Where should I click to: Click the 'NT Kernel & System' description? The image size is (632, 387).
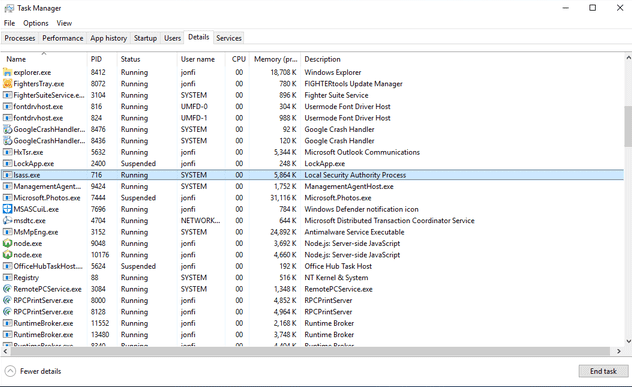[336, 278]
